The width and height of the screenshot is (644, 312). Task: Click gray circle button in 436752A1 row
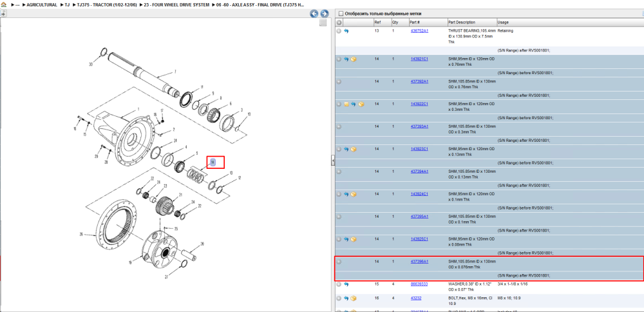339,31
